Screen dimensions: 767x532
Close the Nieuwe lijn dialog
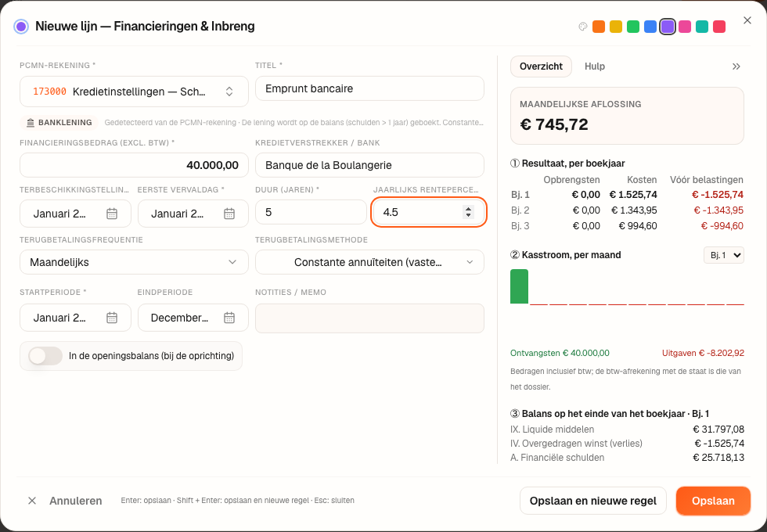point(747,20)
